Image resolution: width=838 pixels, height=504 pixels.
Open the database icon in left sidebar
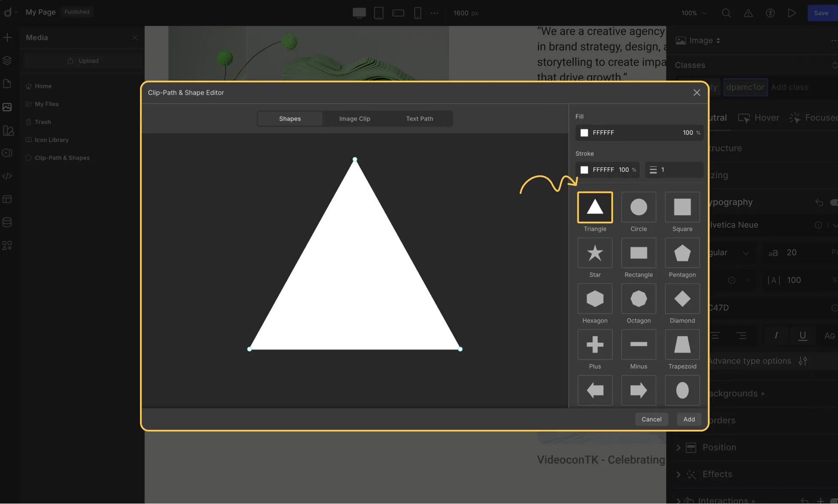7,223
